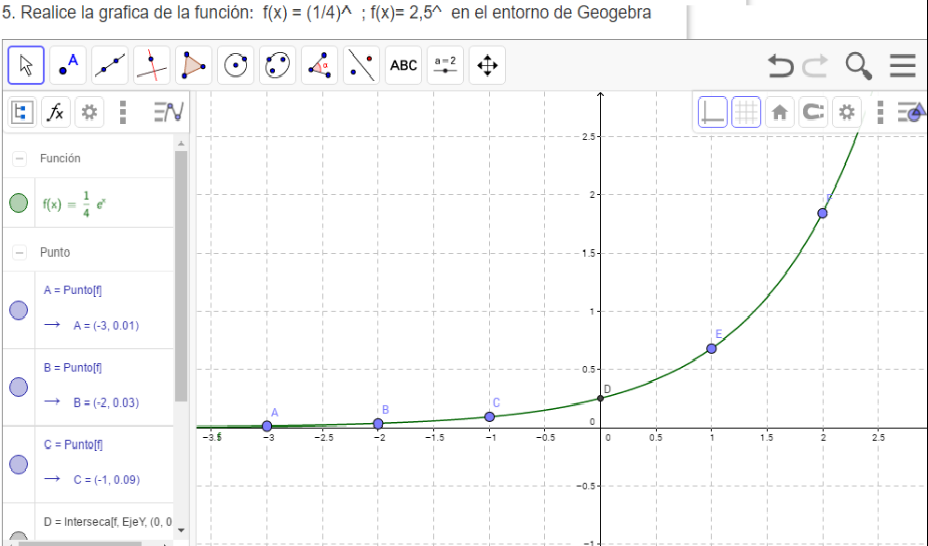
Task: Open the algebra view three-dot menu
Action: [123, 112]
